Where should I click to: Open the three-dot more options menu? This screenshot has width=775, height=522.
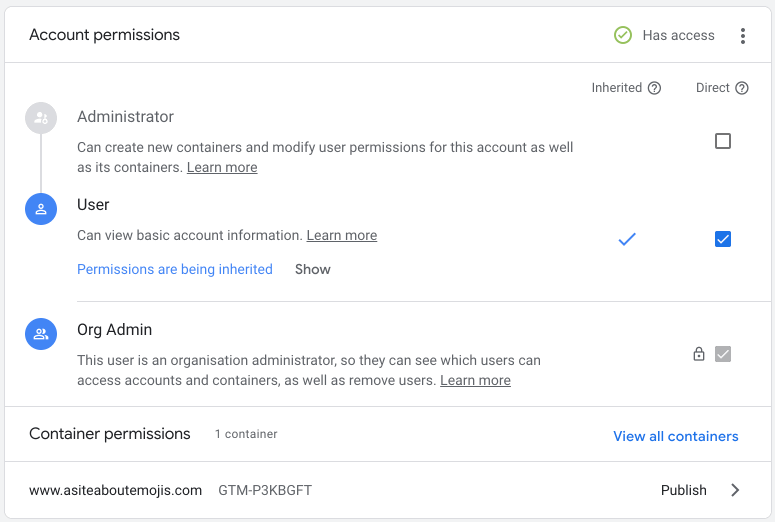coord(742,36)
